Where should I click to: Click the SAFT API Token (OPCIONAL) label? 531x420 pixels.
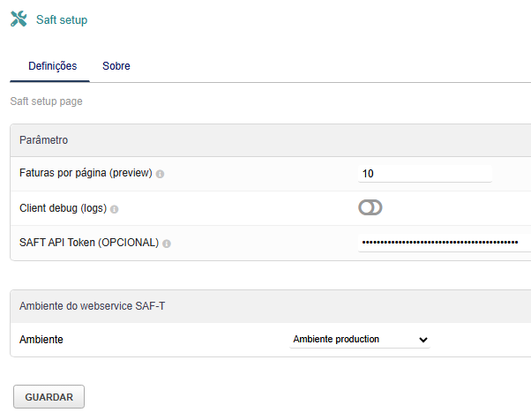(x=89, y=243)
